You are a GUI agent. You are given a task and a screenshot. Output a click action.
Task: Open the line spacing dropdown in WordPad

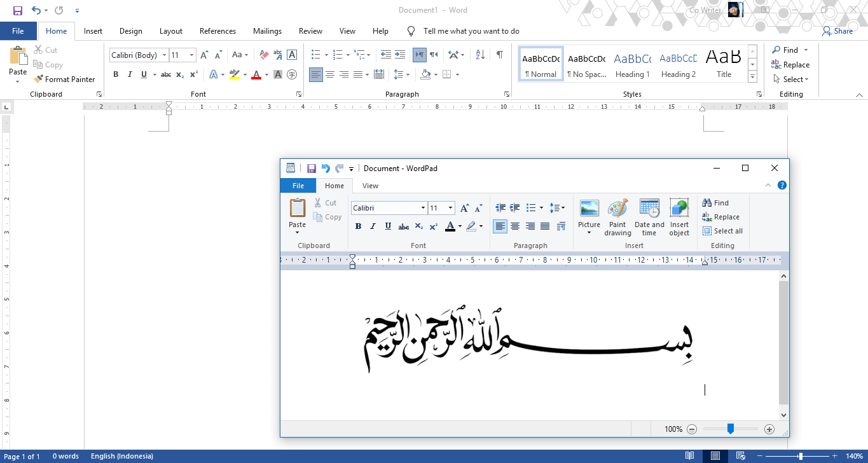pos(557,207)
